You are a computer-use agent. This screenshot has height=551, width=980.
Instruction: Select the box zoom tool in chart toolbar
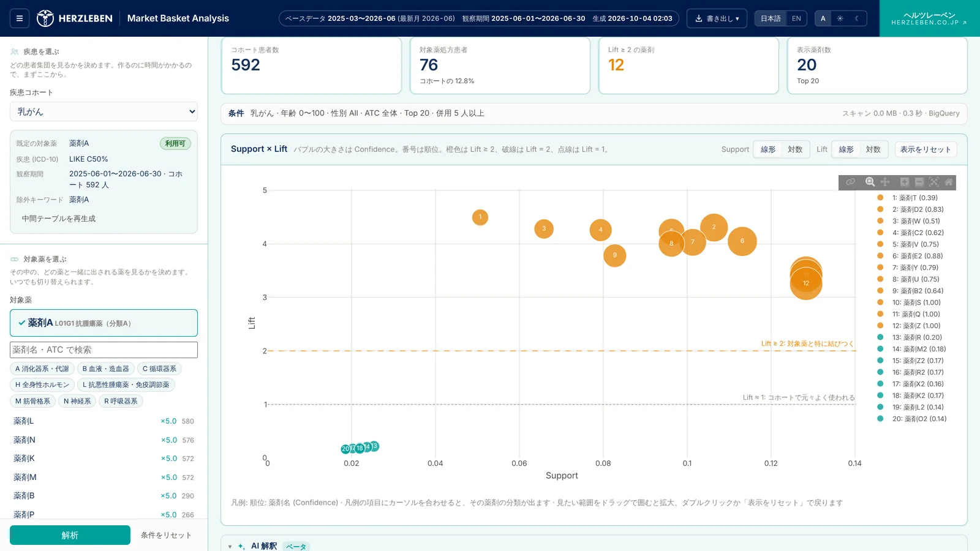point(870,182)
